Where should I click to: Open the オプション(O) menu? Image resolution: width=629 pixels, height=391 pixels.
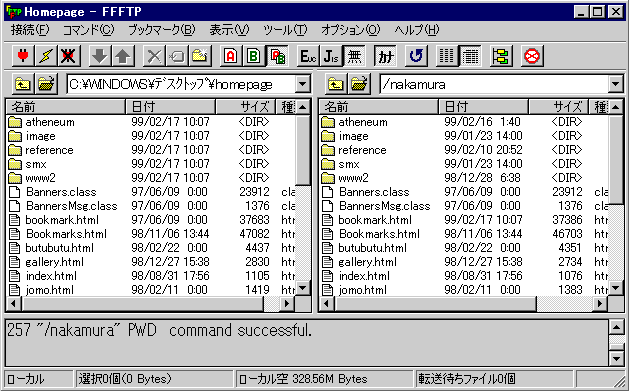point(350,30)
